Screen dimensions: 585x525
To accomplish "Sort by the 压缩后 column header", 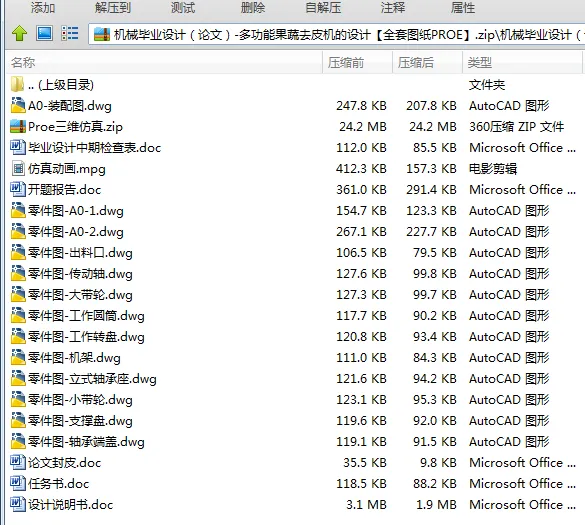I will click(428, 62).
